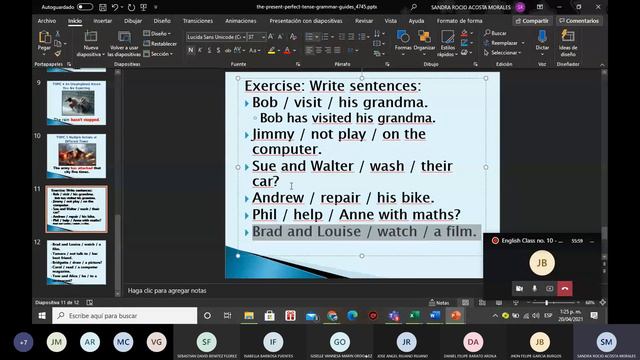The image size is (640, 360).
Task: Toggle bullet list button
Action: point(309,37)
